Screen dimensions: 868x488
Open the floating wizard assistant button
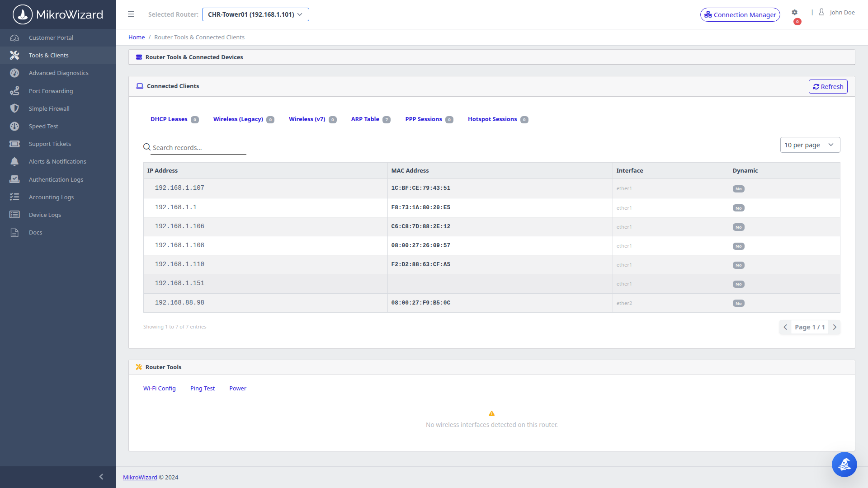(x=844, y=464)
